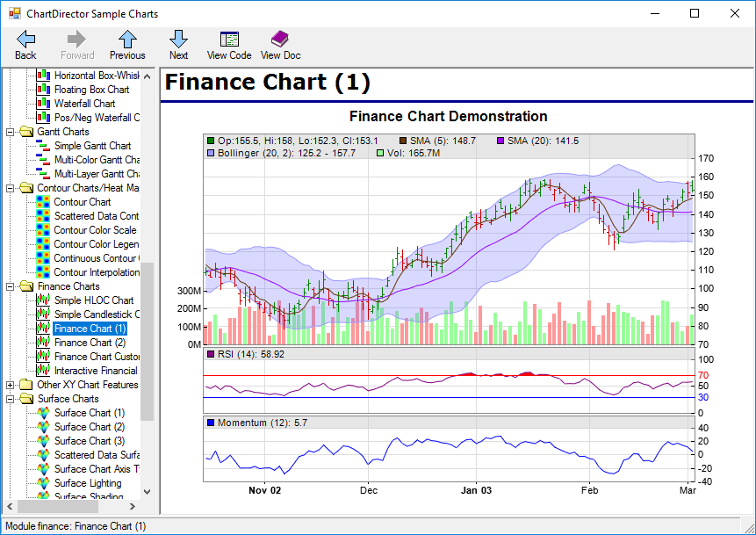Open View Code for this chart
Screen dimensions: 756x535
[228, 39]
